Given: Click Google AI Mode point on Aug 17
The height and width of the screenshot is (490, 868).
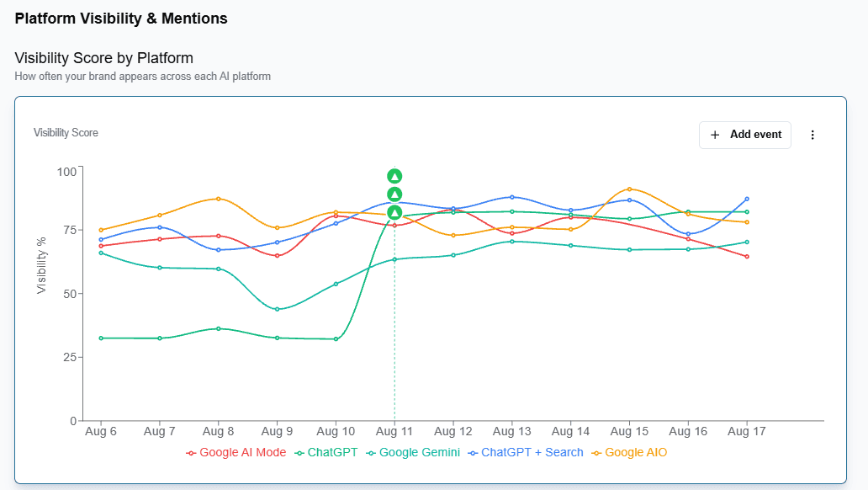Looking at the screenshot, I should [x=747, y=257].
